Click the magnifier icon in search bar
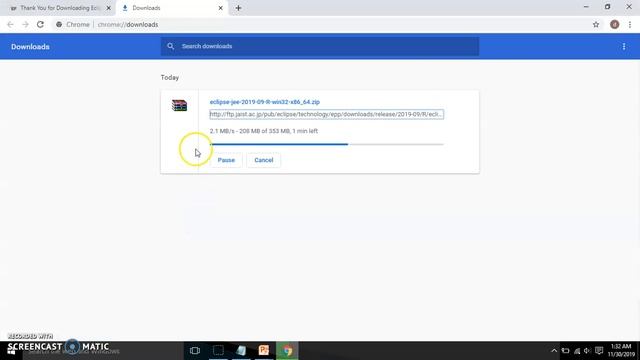Viewport: 640px width, 360px height. coord(171,47)
